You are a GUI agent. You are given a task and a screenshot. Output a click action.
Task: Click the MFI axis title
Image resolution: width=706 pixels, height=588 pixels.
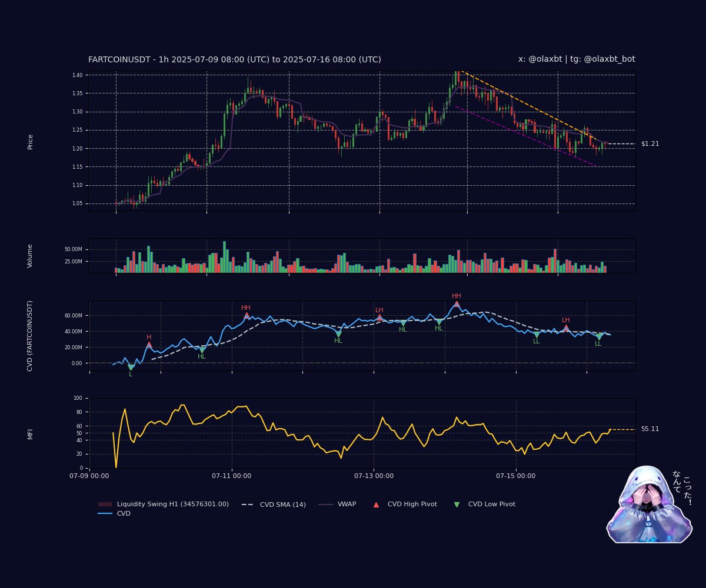point(30,433)
